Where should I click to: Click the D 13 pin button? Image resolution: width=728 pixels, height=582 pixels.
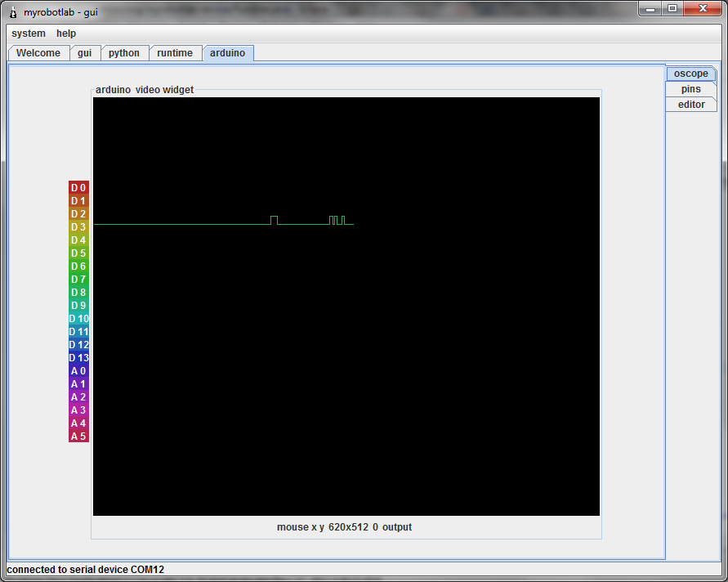(78, 358)
